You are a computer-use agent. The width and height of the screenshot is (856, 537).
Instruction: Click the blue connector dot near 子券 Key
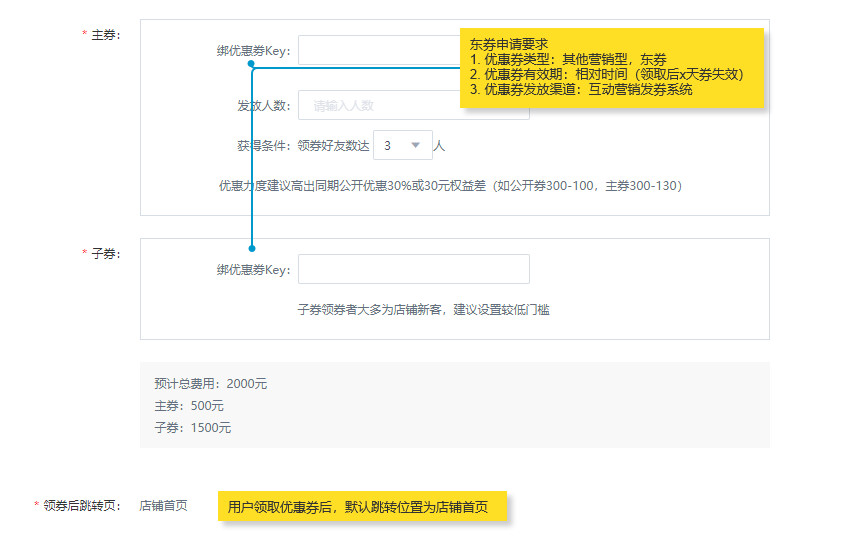point(252,248)
